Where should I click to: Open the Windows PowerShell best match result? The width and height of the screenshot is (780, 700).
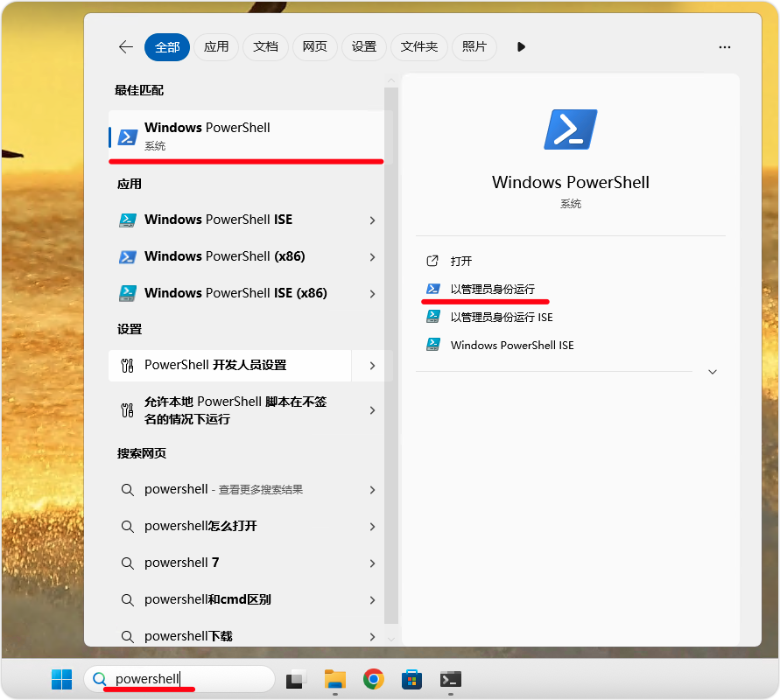click(246, 136)
